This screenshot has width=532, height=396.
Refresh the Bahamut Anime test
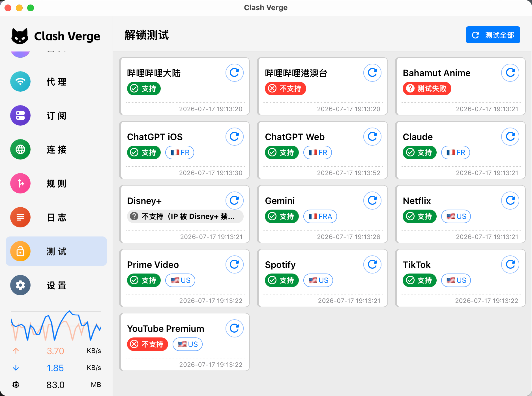click(510, 73)
